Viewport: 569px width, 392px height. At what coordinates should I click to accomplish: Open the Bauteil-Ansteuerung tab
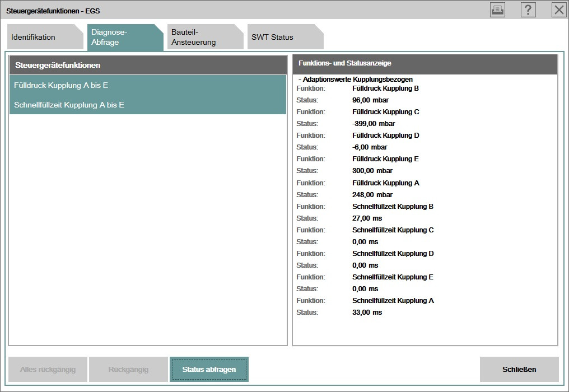[x=202, y=38]
